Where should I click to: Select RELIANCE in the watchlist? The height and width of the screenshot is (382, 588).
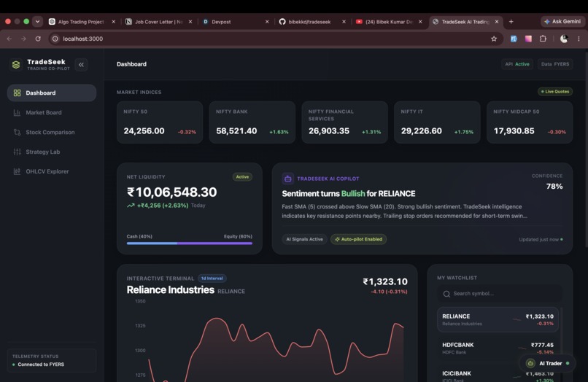[498, 320]
